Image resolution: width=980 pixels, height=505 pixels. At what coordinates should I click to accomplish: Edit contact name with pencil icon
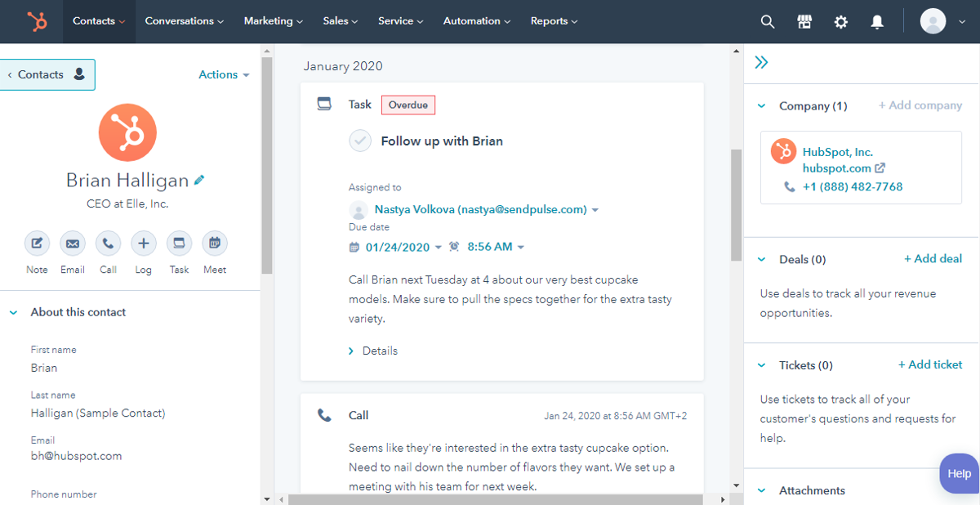point(199,180)
